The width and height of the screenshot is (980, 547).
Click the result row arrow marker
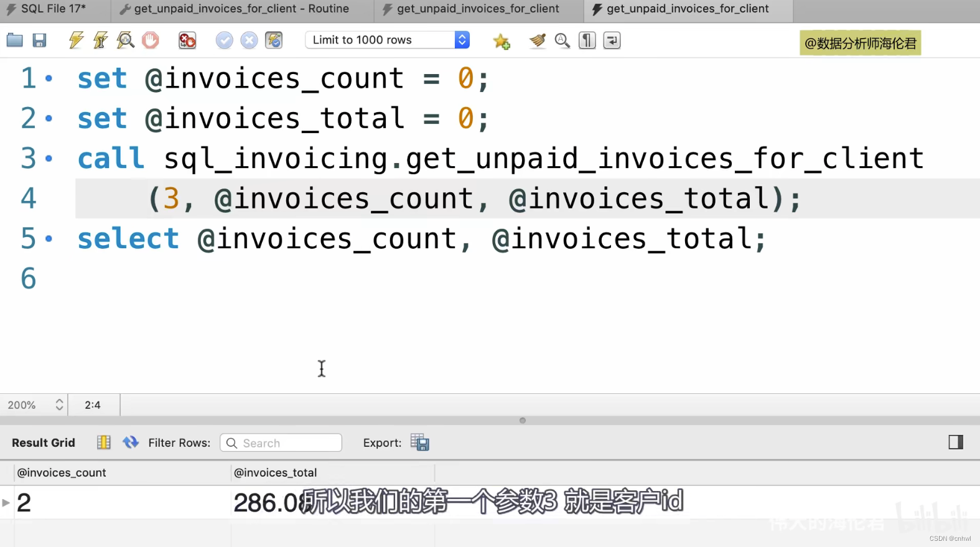6,503
